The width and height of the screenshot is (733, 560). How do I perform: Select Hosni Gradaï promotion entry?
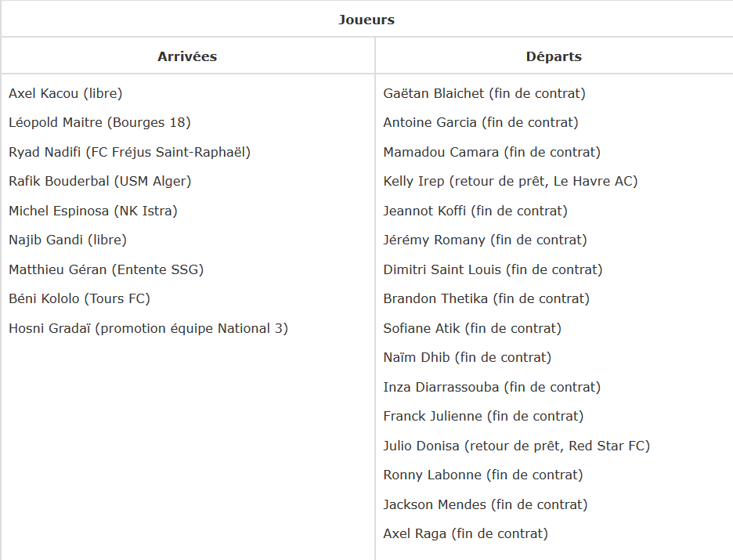point(148,328)
